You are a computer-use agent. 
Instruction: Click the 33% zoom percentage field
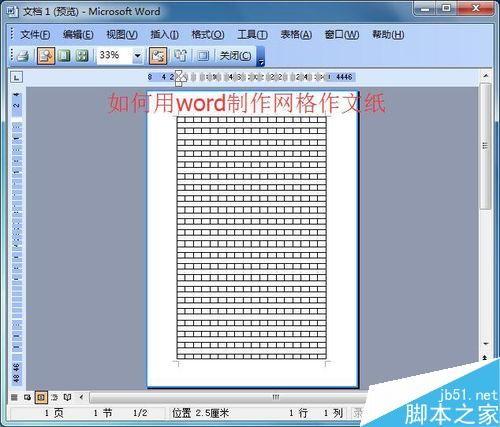tap(114, 55)
